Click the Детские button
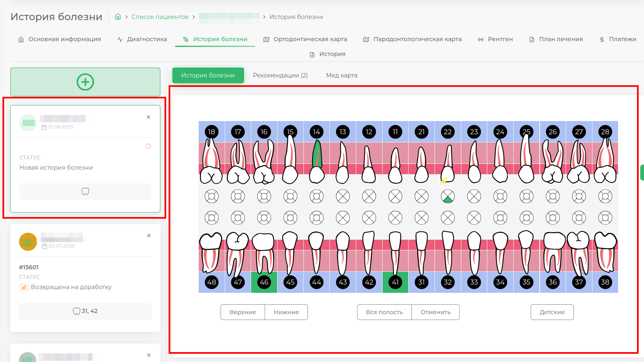This screenshot has width=644, height=362. 552,312
